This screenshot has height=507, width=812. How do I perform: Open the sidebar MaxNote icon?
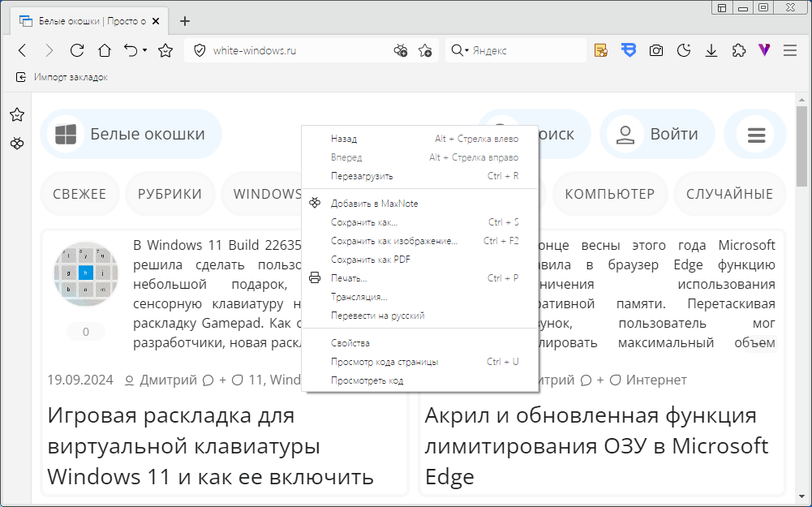17,144
